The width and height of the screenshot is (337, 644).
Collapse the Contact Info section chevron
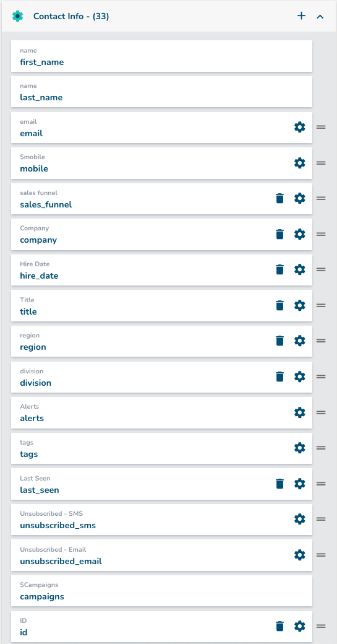point(320,17)
